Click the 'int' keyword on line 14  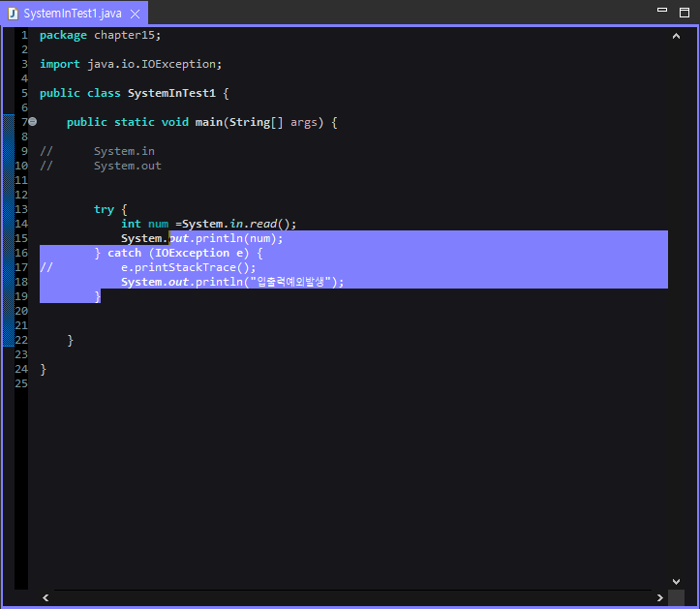(x=131, y=224)
